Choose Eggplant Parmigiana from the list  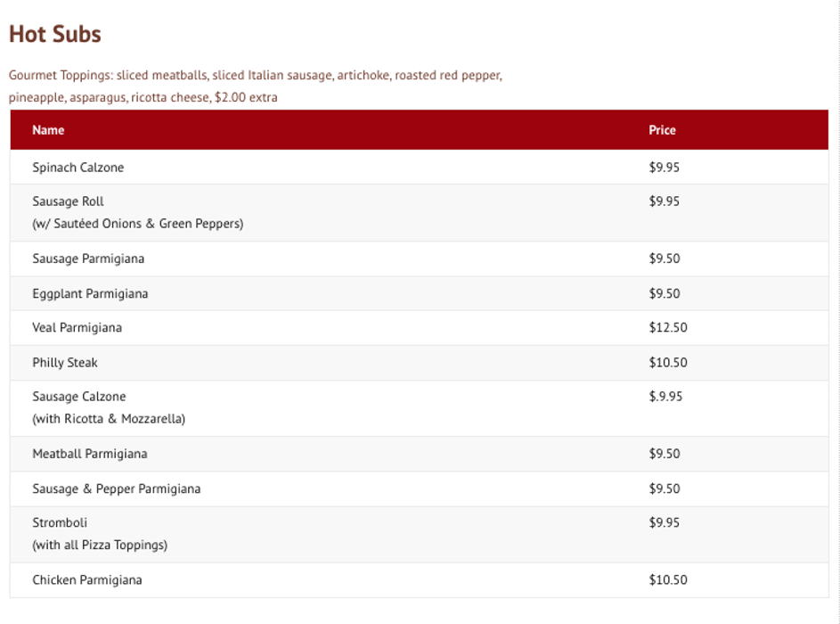[x=90, y=293]
